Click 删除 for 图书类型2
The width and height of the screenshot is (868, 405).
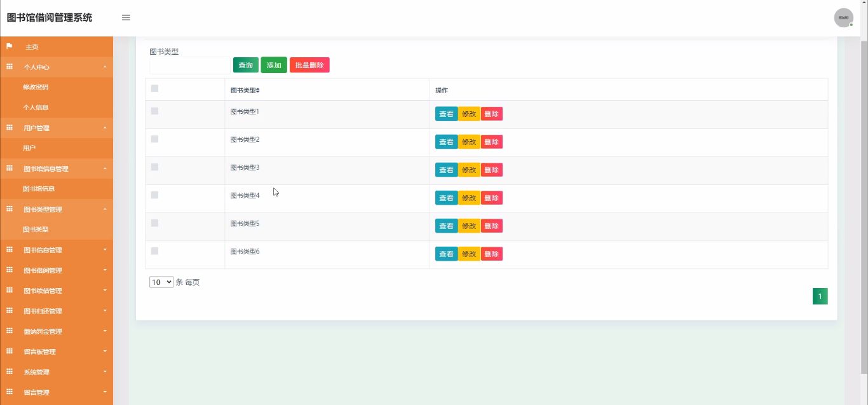click(x=492, y=142)
